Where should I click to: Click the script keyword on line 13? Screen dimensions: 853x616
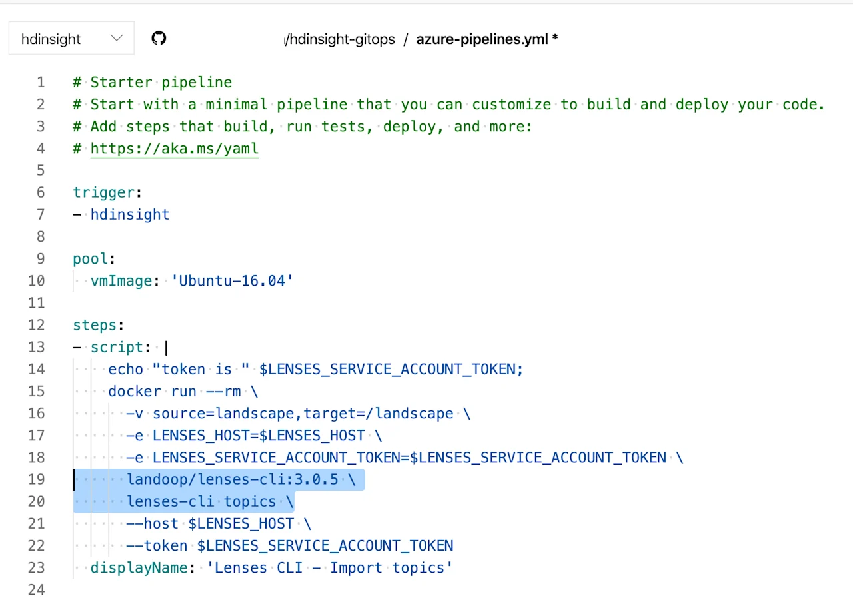[x=117, y=347]
